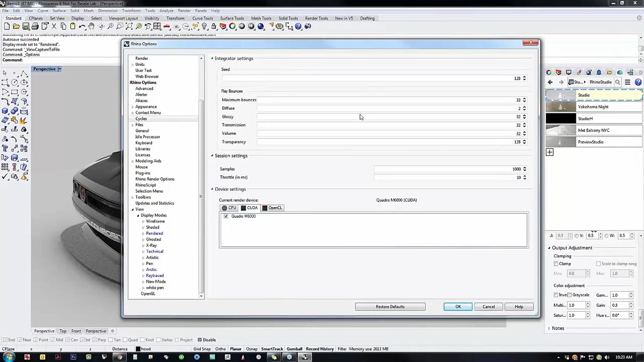Click the padlock Lock icon
Screen dimensions: 644x362
[x=214, y=26]
